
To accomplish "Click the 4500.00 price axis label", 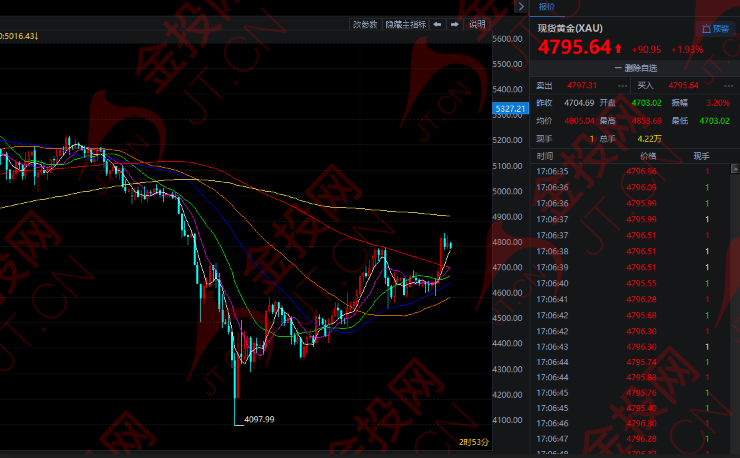I will click(507, 318).
